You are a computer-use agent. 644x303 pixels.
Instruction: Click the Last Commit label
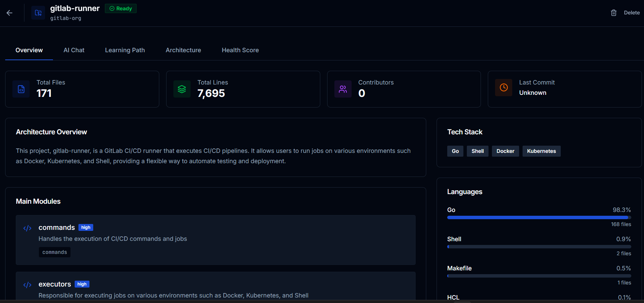537,82
